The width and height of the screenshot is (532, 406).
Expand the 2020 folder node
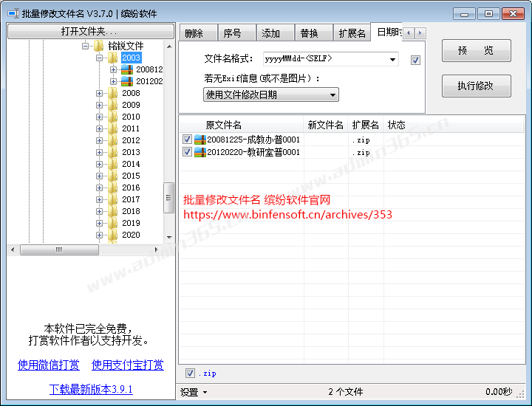(99, 235)
